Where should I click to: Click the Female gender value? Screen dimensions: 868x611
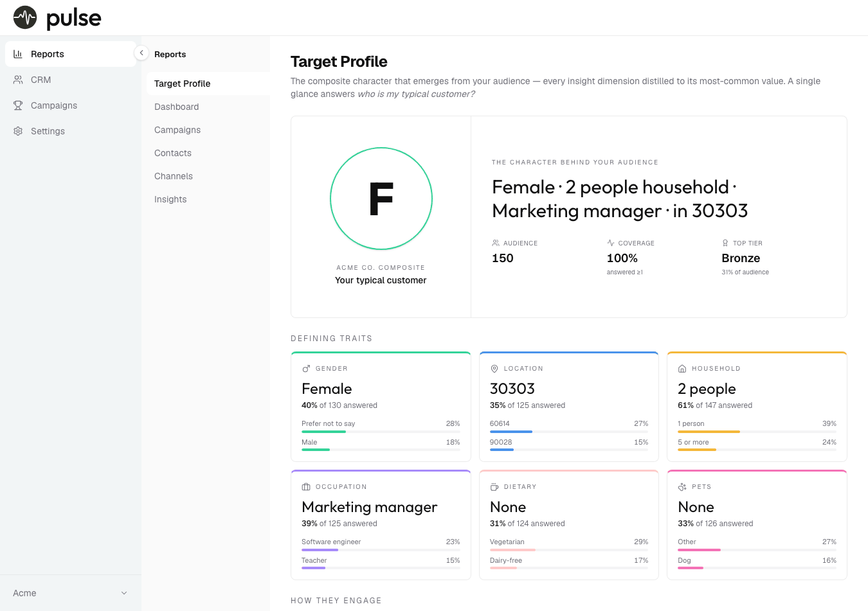point(327,389)
